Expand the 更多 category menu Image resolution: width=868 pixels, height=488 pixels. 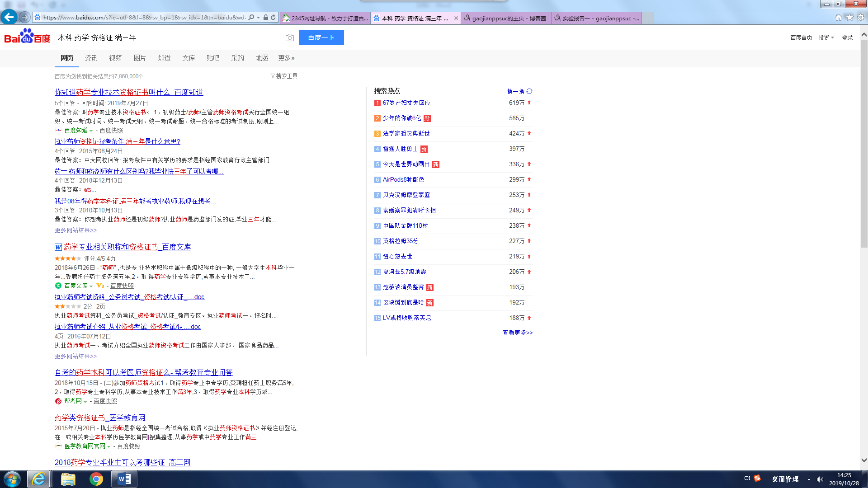coord(286,58)
